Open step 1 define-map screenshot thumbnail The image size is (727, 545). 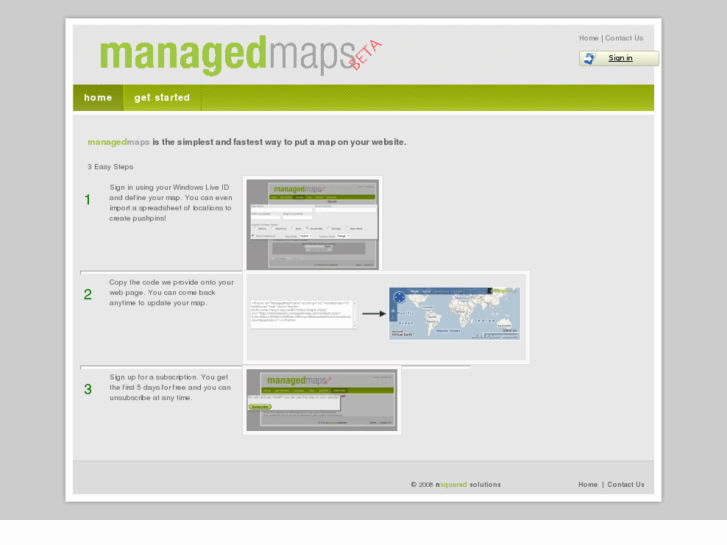[312, 224]
